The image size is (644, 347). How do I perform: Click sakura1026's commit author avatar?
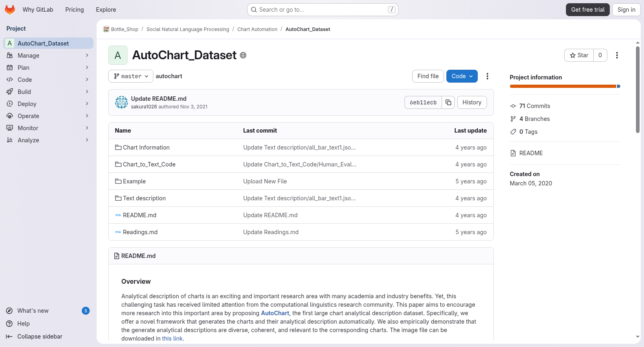(x=122, y=102)
